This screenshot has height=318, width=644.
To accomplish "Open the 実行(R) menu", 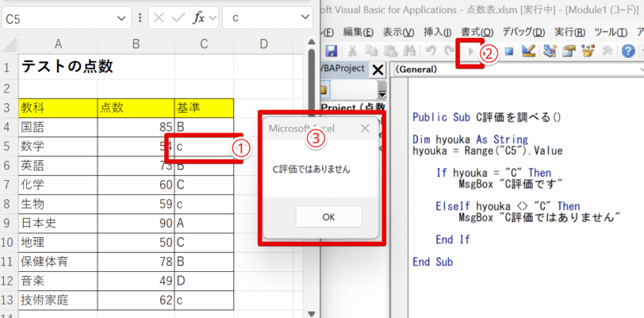I will click(569, 33).
